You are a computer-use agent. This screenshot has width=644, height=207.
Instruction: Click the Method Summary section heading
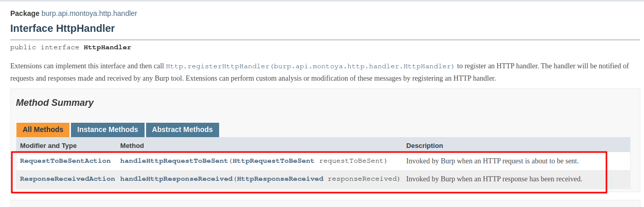pos(55,103)
